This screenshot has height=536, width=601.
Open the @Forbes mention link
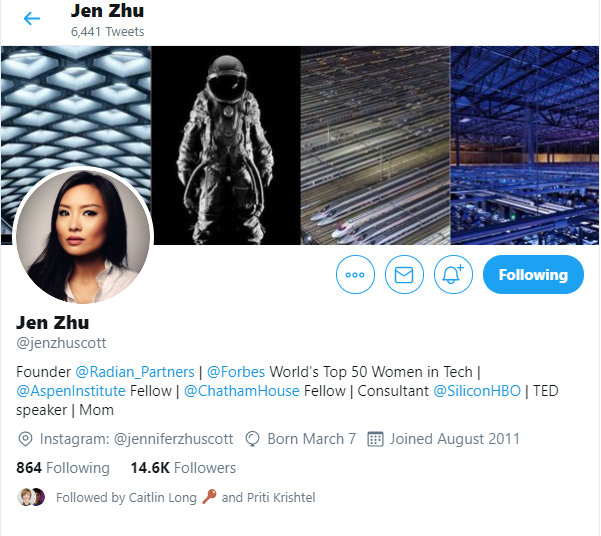point(236,372)
